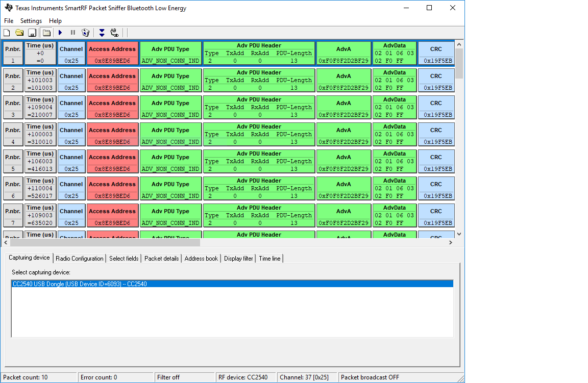Toggle auto-scroll with the double down arrow icon
Screen dimensions: 588x383
(x=102, y=33)
